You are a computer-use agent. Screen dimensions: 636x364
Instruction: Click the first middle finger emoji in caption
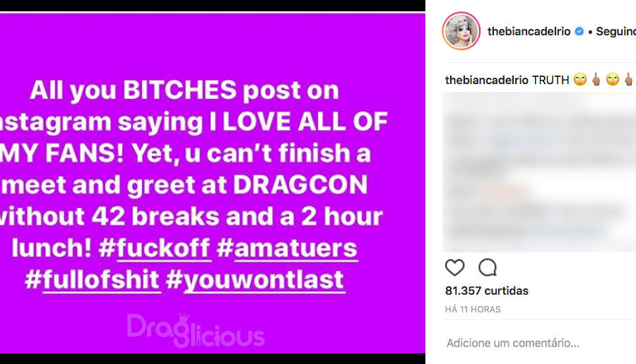[596, 80]
